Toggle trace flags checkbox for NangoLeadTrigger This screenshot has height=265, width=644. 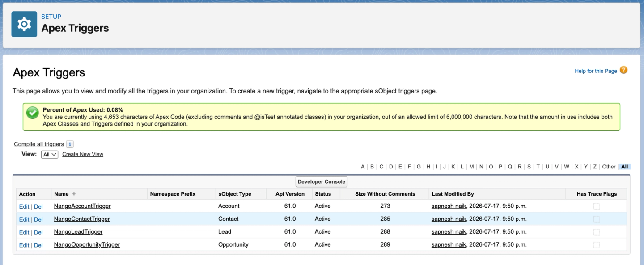point(597,232)
